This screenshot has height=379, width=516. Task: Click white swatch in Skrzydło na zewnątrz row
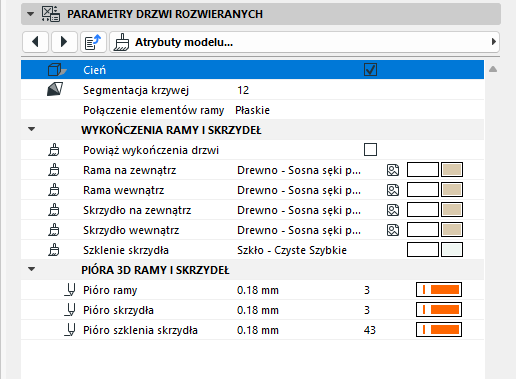(x=423, y=210)
